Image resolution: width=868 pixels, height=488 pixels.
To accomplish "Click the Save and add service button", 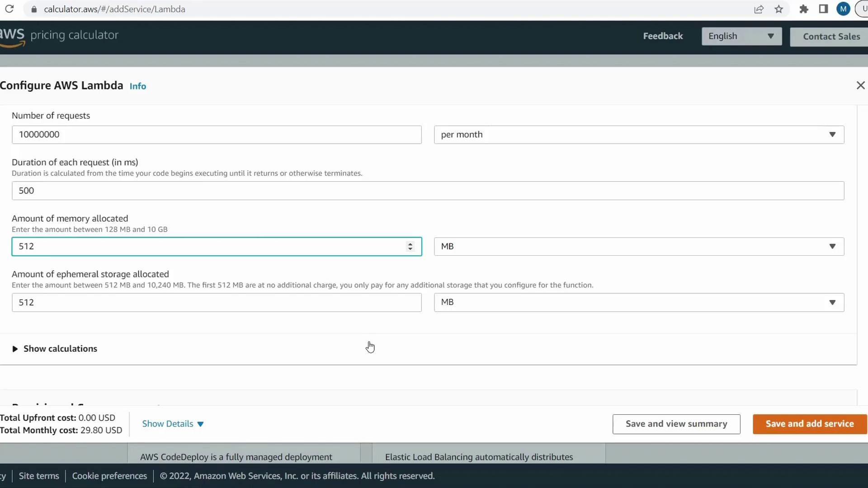I will pyautogui.click(x=809, y=424).
